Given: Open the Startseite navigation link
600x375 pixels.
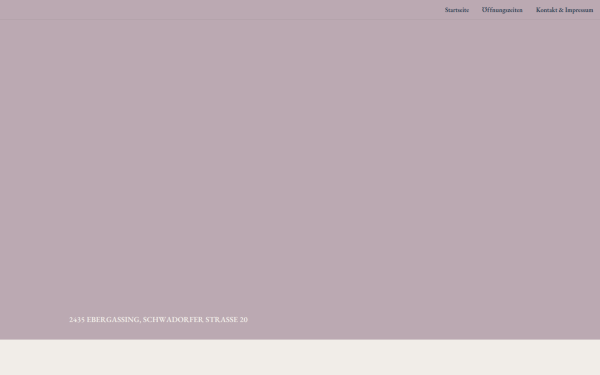Looking at the screenshot, I should click(457, 10).
